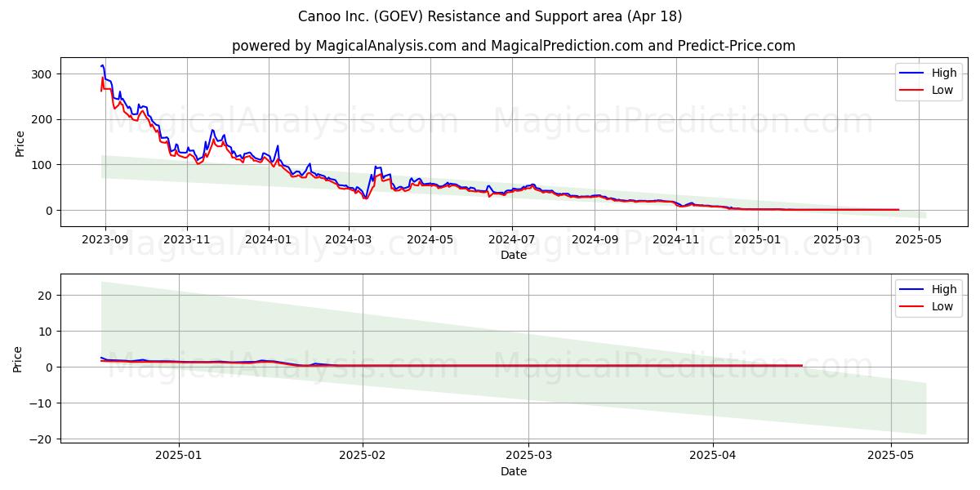Click the '100' y-axis tick on top chart
The width and height of the screenshot is (980, 490).
click(x=43, y=165)
